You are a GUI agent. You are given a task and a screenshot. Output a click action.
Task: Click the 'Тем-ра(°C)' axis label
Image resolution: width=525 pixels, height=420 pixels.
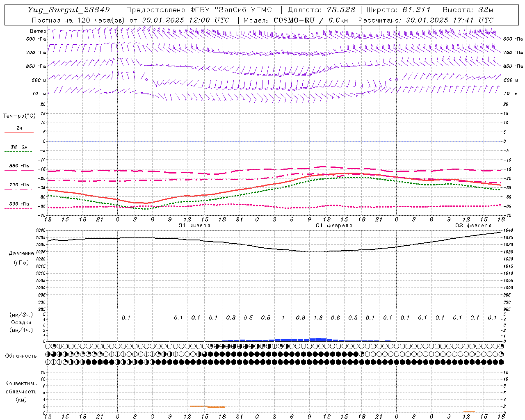click(x=19, y=116)
